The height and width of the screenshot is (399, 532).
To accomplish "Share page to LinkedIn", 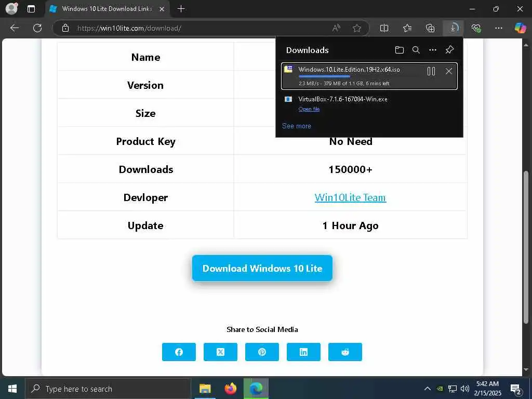I will [303, 352].
